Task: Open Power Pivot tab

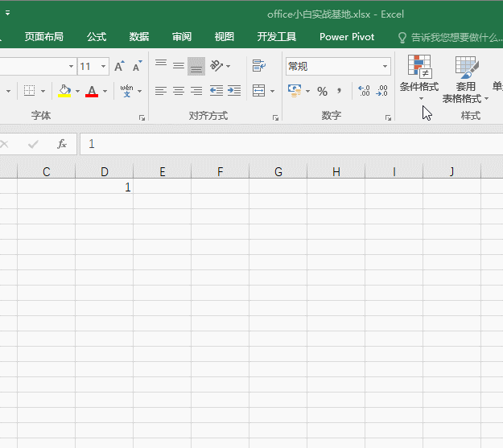Action: tap(347, 37)
